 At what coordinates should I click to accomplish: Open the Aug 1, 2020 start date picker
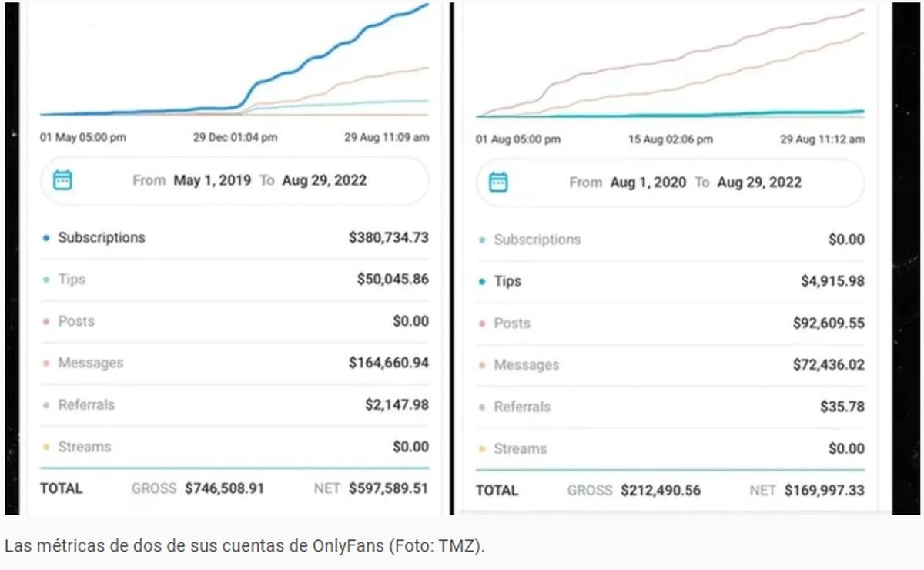tap(648, 183)
